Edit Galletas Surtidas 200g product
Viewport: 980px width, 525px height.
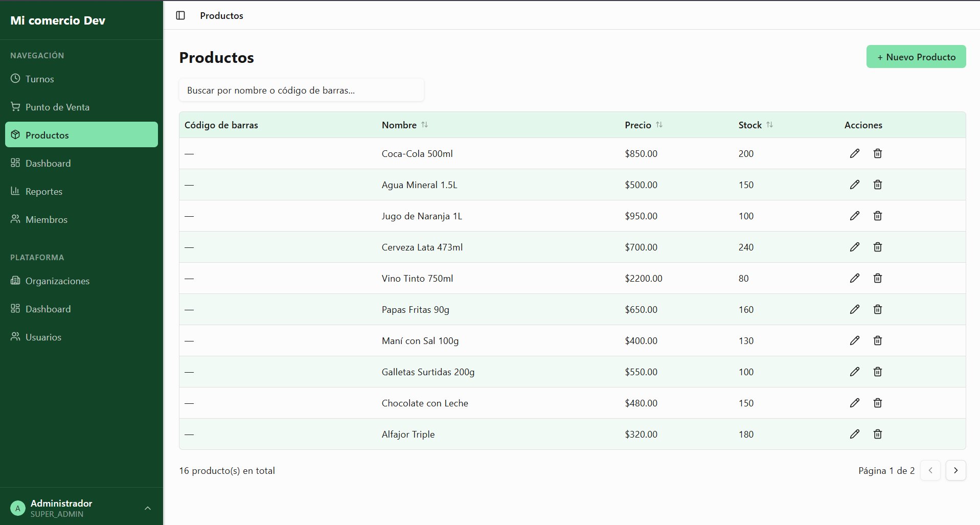(x=855, y=372)
